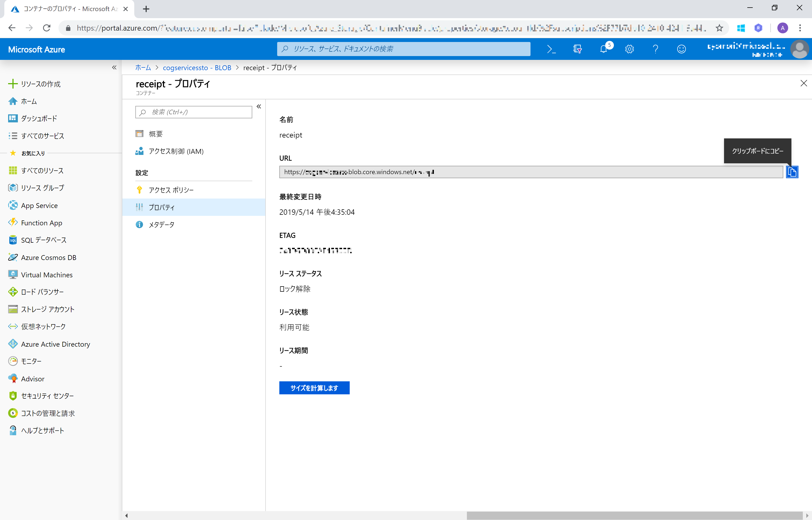Viewport: 812px width, 520px height.
Task: Create a resource via the plus icon
Action: tap(13, 83)
